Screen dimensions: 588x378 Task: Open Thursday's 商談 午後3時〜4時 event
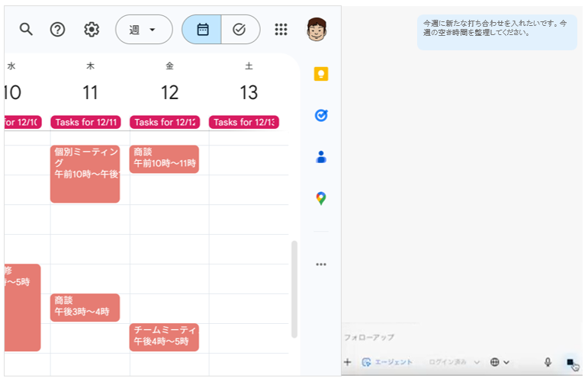85,308
